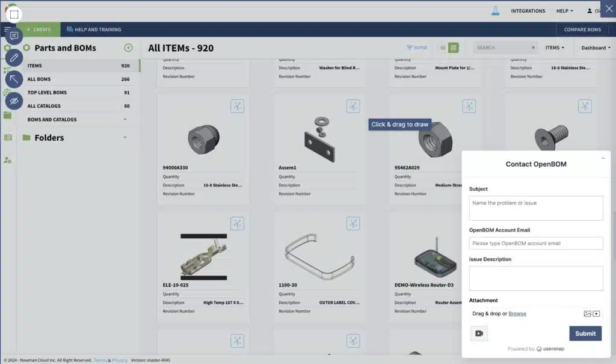Screen dimensions: 616x364
Task: Click COMPARE BOMS
Action: click(582, 29)
